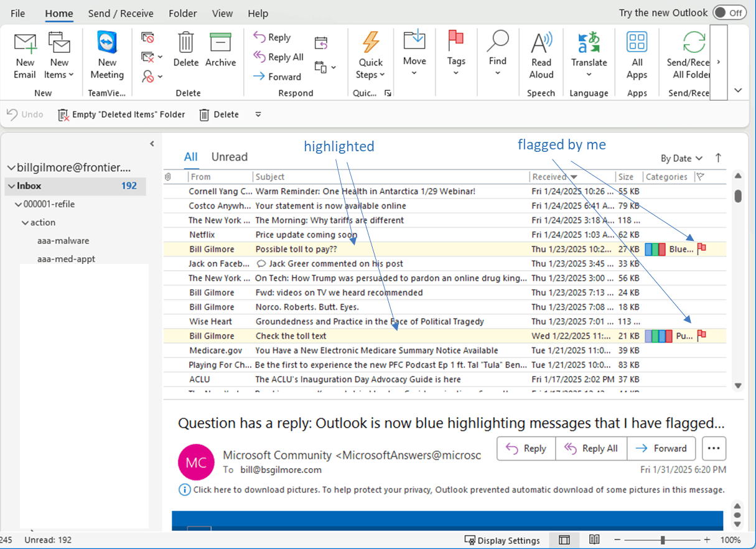Click Reply All in the reading pane
This screenshot has width=756, height=549.
coord(590,448)
